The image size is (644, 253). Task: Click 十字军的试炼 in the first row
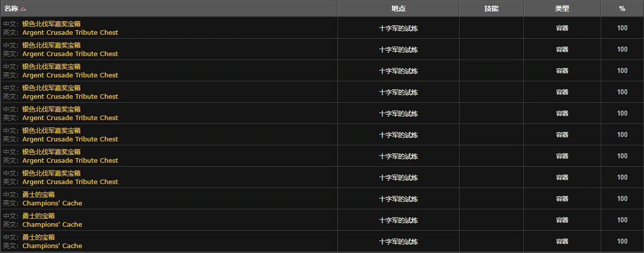(399, 28)
